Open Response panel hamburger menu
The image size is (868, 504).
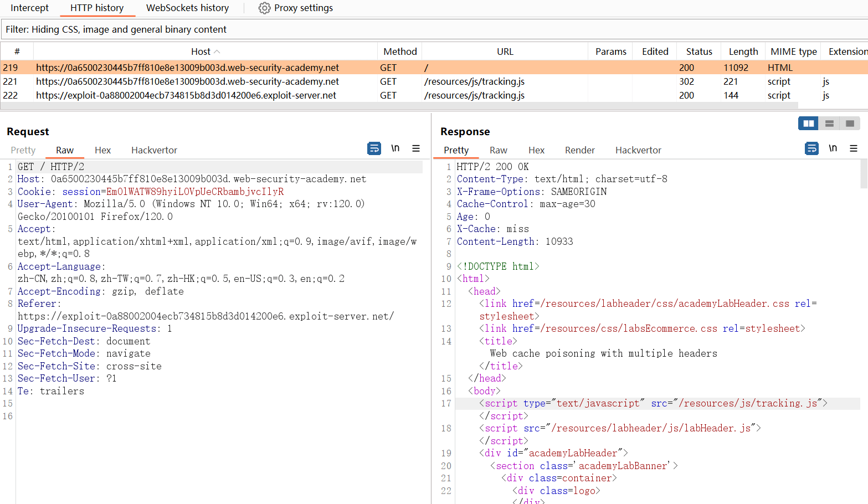(x=854, y=148)
